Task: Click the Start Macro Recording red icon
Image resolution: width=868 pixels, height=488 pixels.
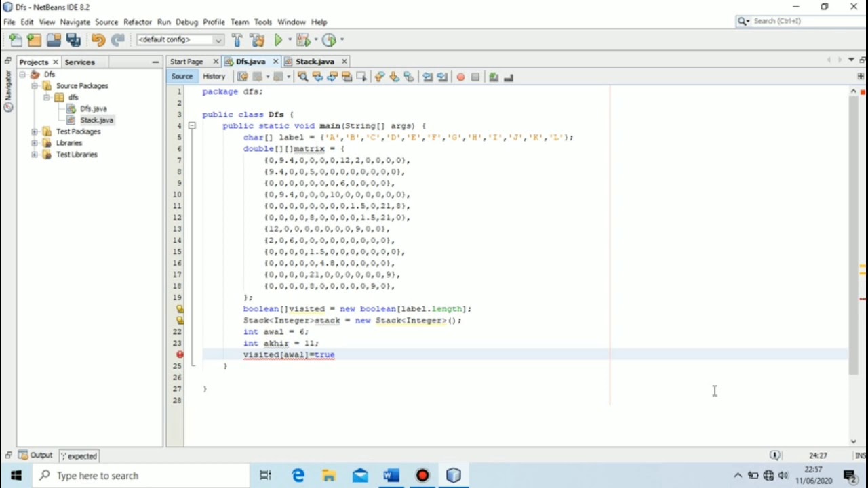Action: [460, 77]
